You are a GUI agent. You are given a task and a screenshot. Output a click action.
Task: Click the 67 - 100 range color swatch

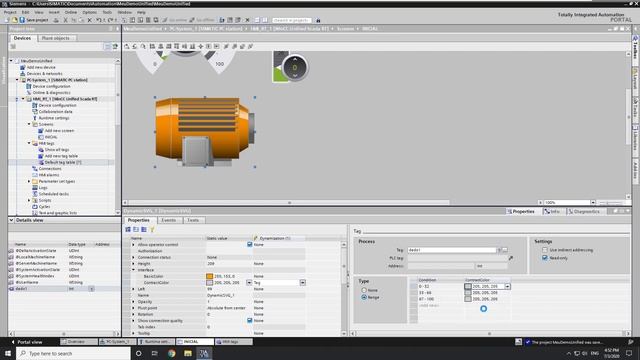468,299
